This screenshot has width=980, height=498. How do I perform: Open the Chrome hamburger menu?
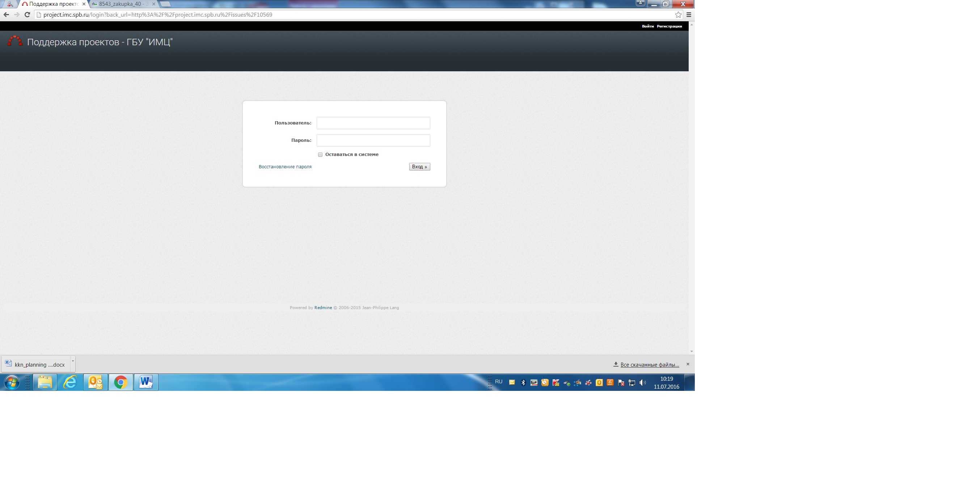(x=689, y=14)
